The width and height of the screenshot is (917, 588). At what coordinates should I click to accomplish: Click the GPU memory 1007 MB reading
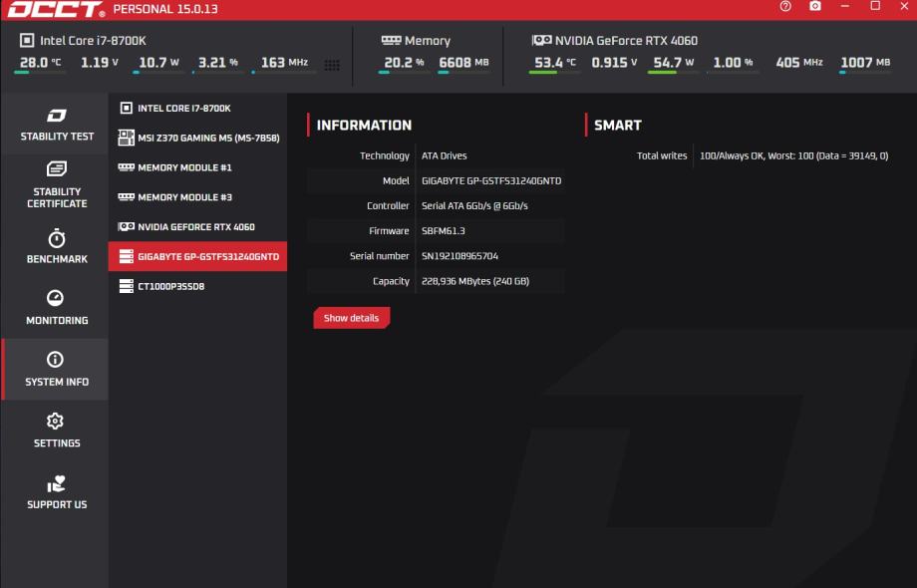click(x=865, y=63)
